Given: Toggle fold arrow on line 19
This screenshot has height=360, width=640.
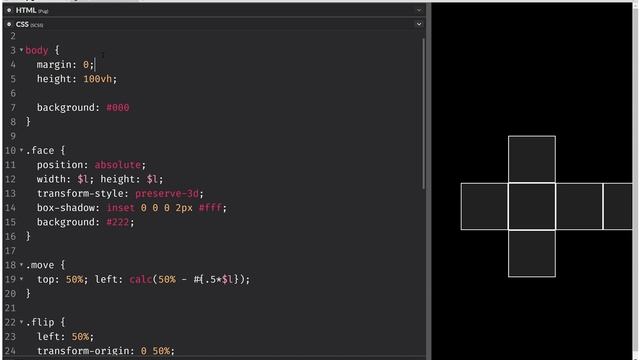Looking at the screenshot, I should point(21,279).
